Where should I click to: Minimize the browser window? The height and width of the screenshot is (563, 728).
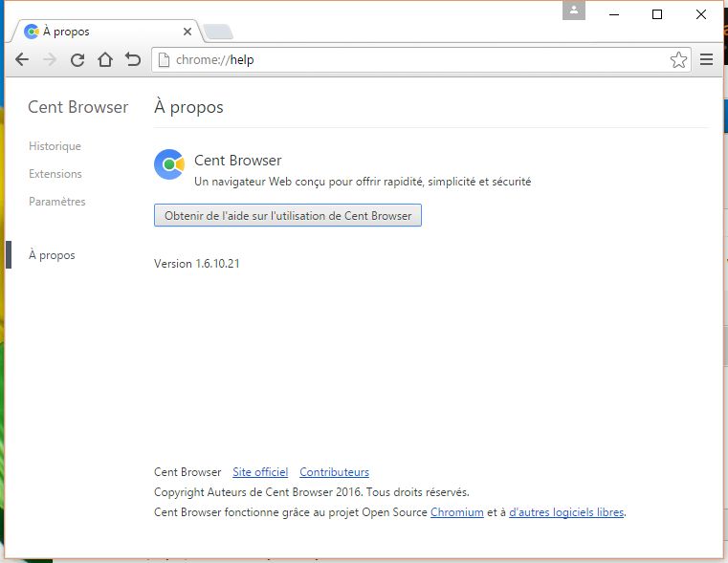614,14
